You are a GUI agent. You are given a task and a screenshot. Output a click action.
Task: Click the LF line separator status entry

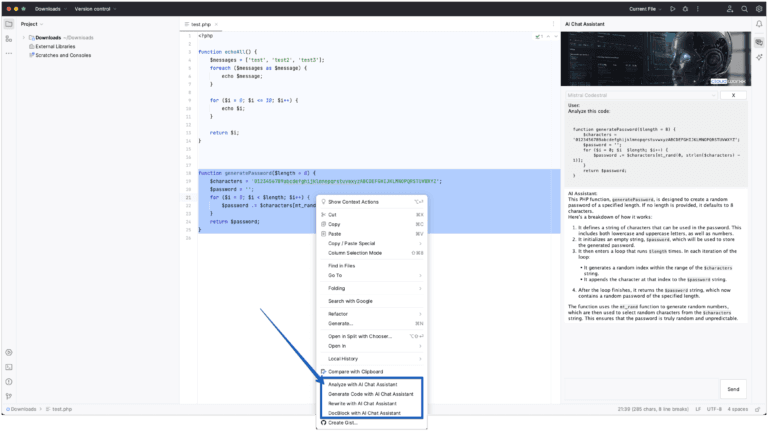[698, 409]
